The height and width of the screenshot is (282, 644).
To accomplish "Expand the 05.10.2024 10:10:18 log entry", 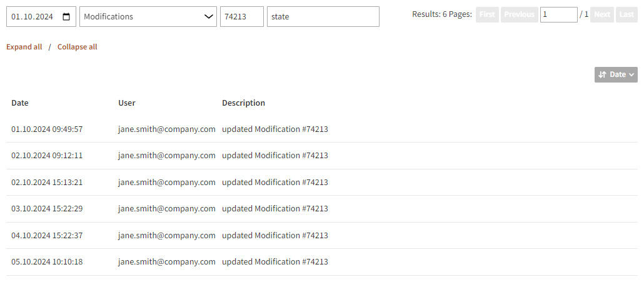I will point(47,262).
